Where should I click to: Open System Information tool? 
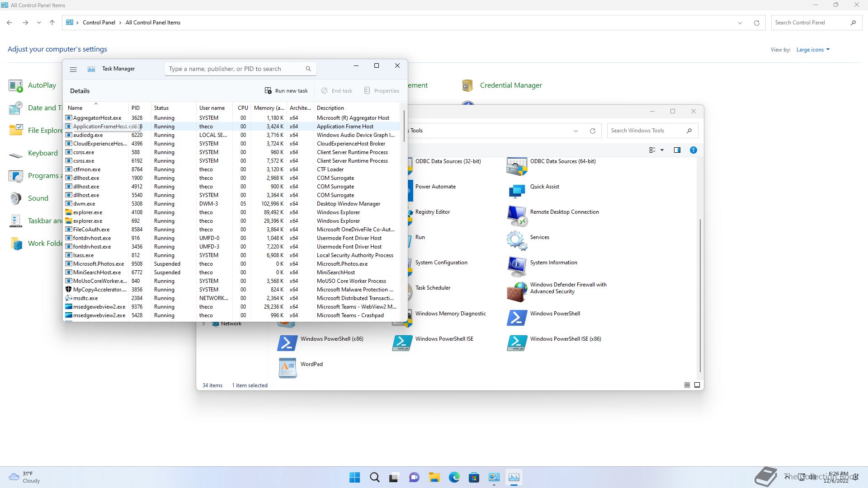(542, 267)
